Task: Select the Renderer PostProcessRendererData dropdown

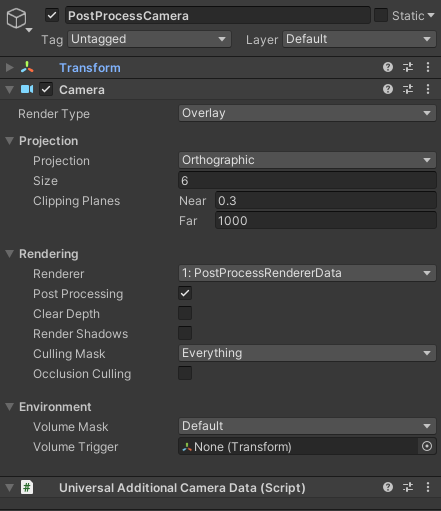Action: (x=307, y=273)
